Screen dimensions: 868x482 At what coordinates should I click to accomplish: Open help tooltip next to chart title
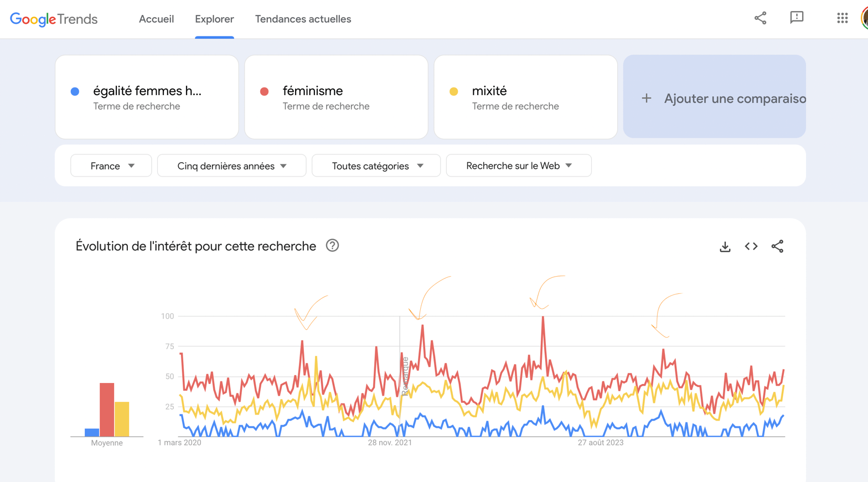332,246
